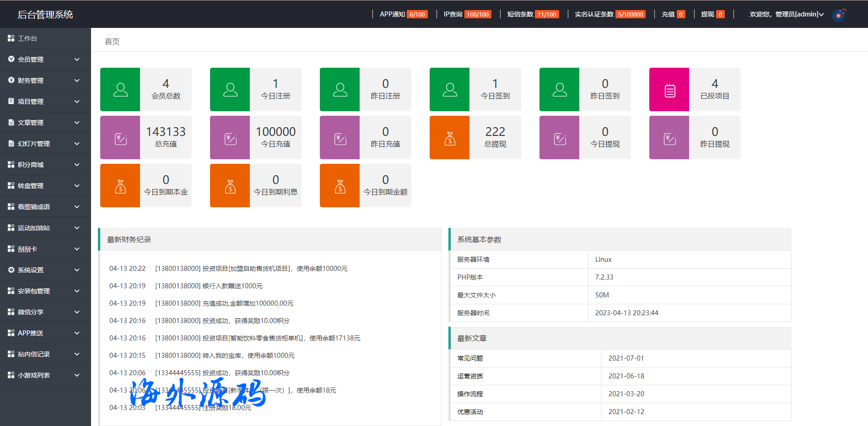
Task: Click the green 会员总数 user icon
Action: tap(120, 90)
